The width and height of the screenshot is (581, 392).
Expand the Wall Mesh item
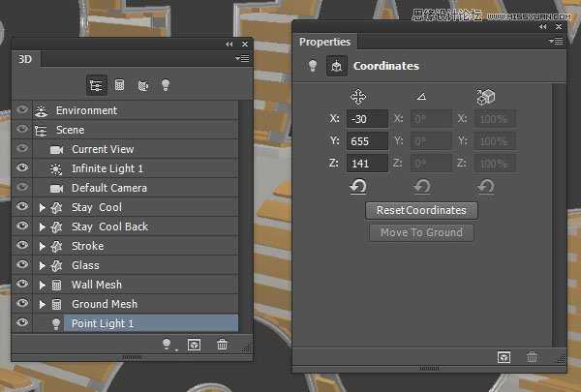coord(43,285)
